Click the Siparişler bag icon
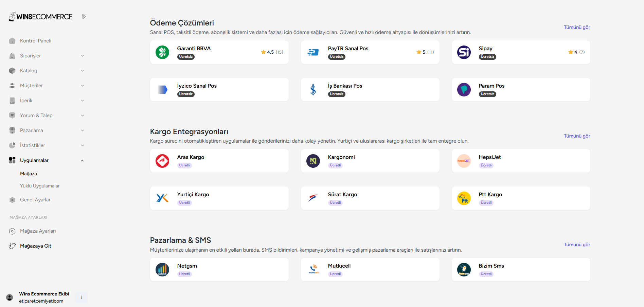 tap(12, 56)
